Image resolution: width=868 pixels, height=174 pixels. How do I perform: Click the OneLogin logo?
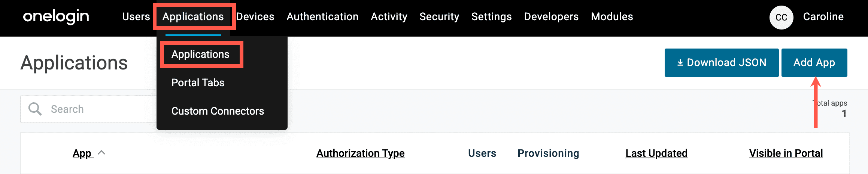click(x=56, y=16)
